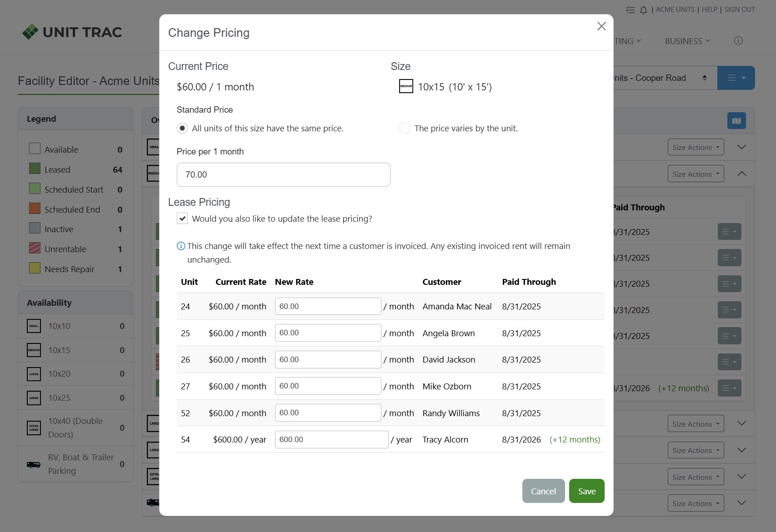Screen dimensions: 776x532
Task: Select 'All units of this size have the same price'
Action: (182, 129)
